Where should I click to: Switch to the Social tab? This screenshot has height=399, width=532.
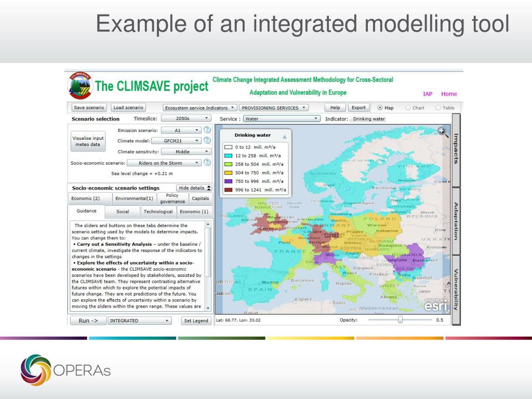coord(123,212)
